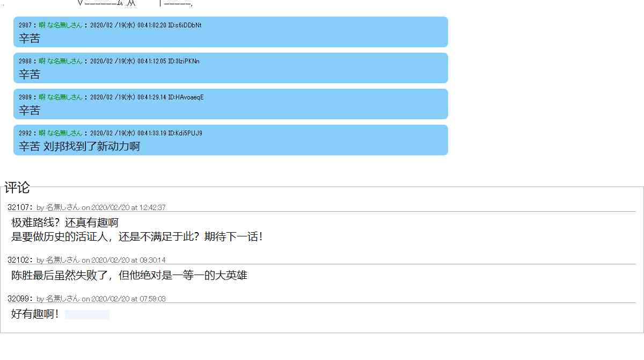Click the comment text about 陈胜 being a hero

pos(129,276)
